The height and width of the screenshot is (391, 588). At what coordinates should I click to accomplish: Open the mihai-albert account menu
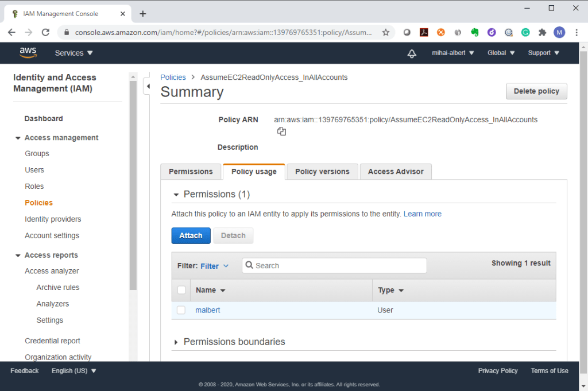coord(452,53)
